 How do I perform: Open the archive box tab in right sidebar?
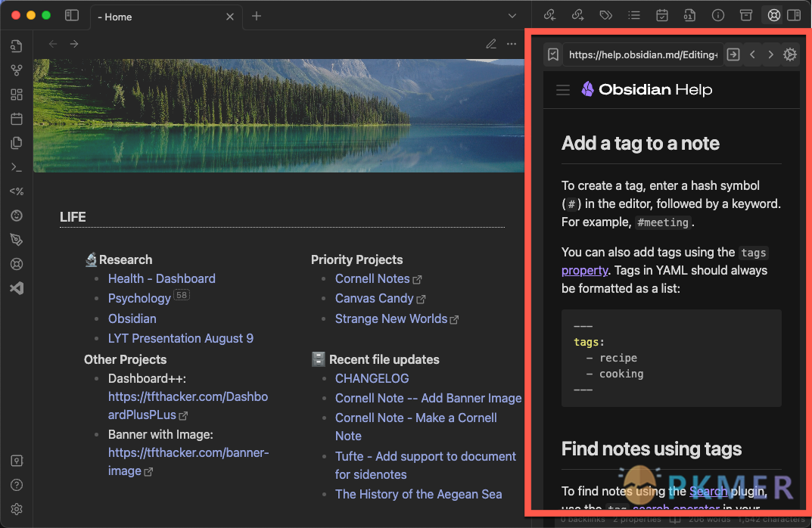(745, 15)
